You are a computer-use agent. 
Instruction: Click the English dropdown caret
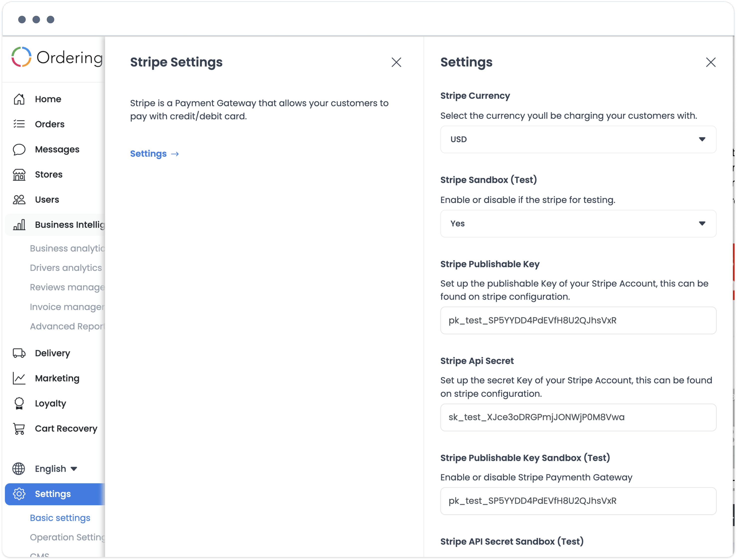point(74,469)
